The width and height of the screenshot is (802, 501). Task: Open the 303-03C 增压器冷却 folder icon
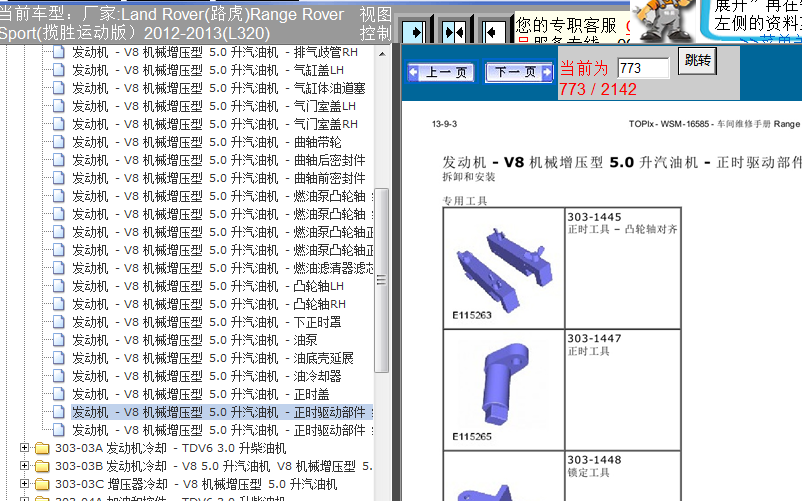coord(42,484)
